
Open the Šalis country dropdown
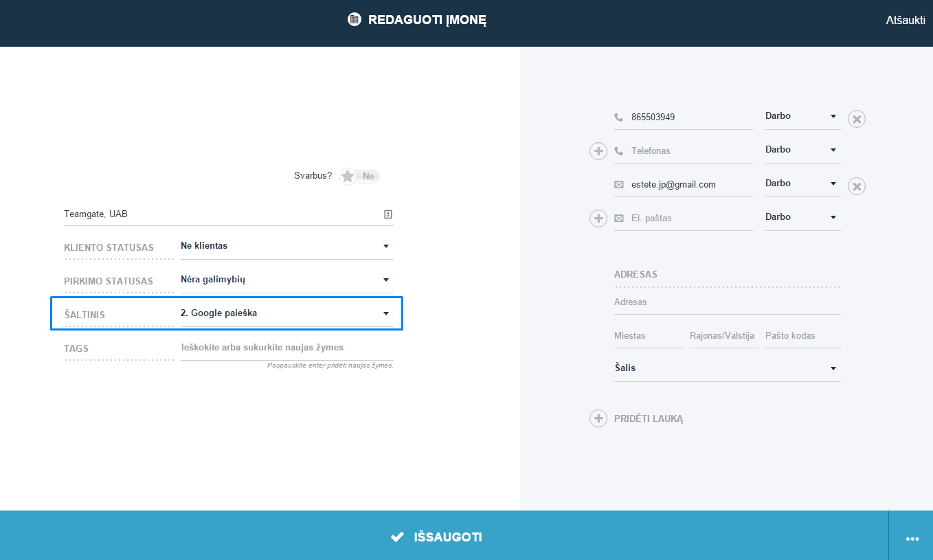tap(728, 368)
